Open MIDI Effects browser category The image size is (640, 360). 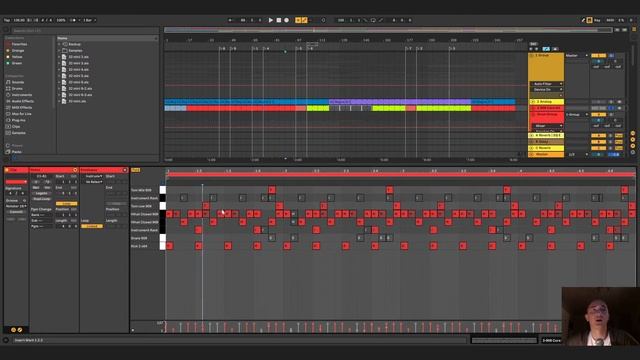(x=22, y=107)
